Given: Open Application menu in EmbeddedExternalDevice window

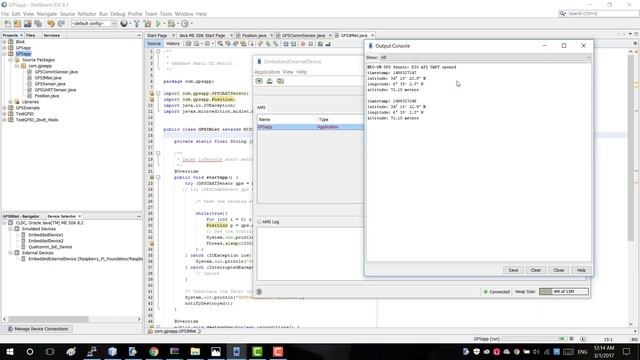Looking at the screenshot, I should pyautogui.click(x=267, y=72).
